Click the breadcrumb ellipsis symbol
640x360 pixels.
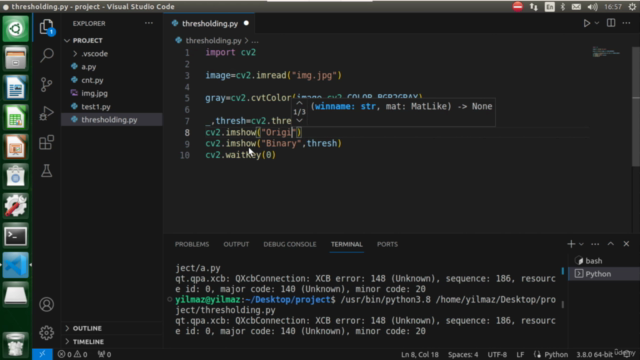coord(255,41)
